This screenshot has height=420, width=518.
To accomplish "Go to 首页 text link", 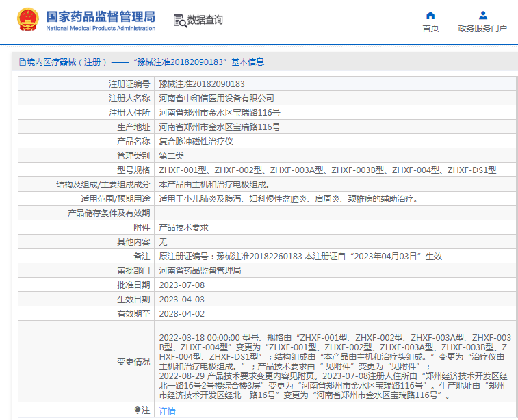I will [430, 29].
